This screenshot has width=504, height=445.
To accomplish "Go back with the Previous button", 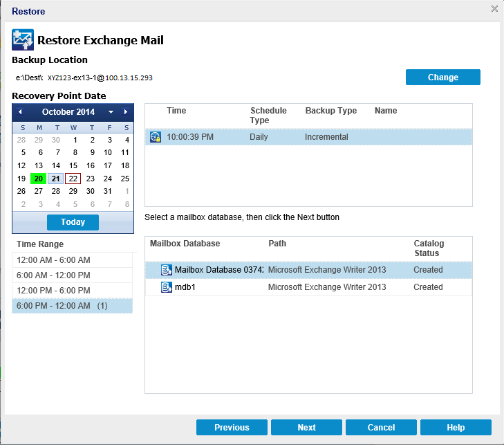I will click(232, 428).
